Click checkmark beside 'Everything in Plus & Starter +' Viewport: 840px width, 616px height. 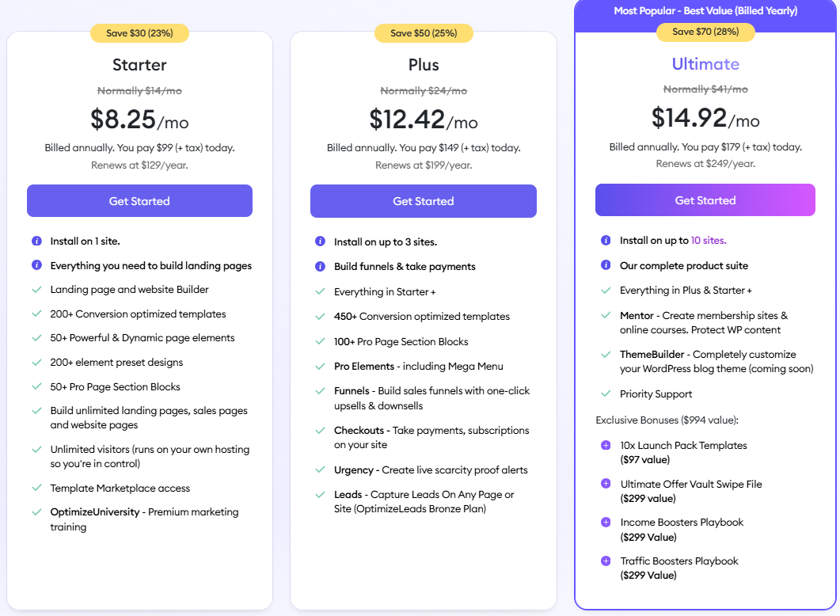tap(606, 291)
